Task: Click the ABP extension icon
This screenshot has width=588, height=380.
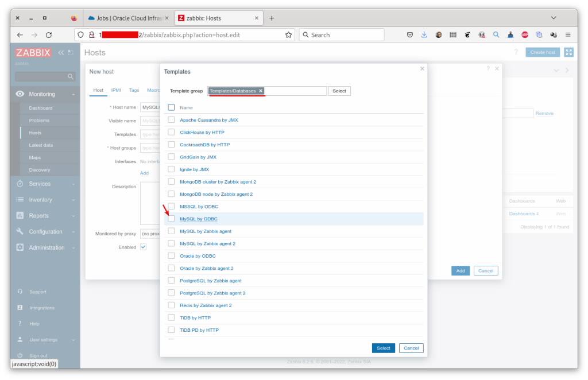Action: 525,35
